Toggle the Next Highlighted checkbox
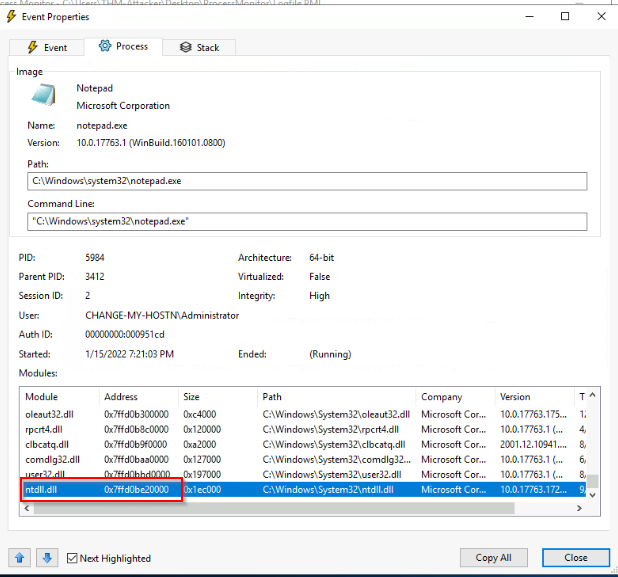The height and width of the screenshot is (577, 618). 72,558
